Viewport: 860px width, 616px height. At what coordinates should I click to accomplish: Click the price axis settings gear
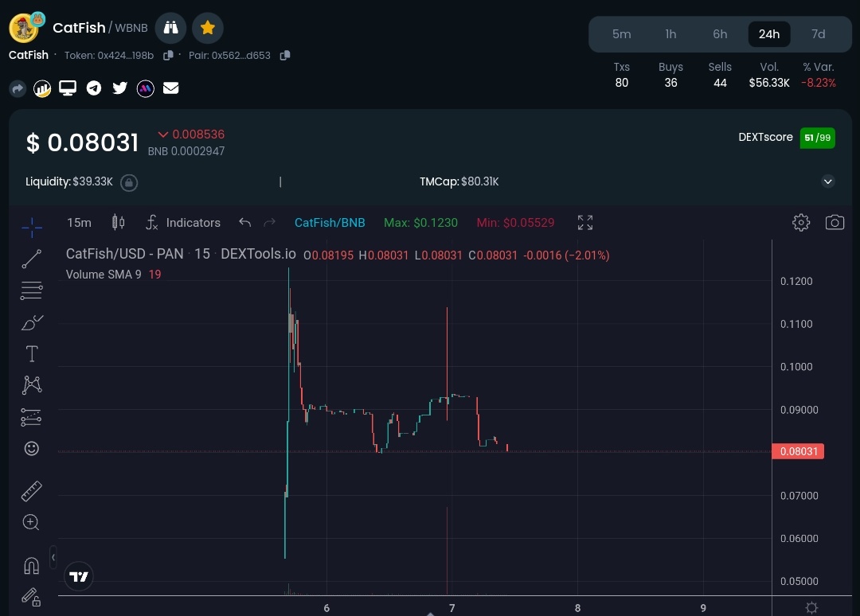coord(811,607)
